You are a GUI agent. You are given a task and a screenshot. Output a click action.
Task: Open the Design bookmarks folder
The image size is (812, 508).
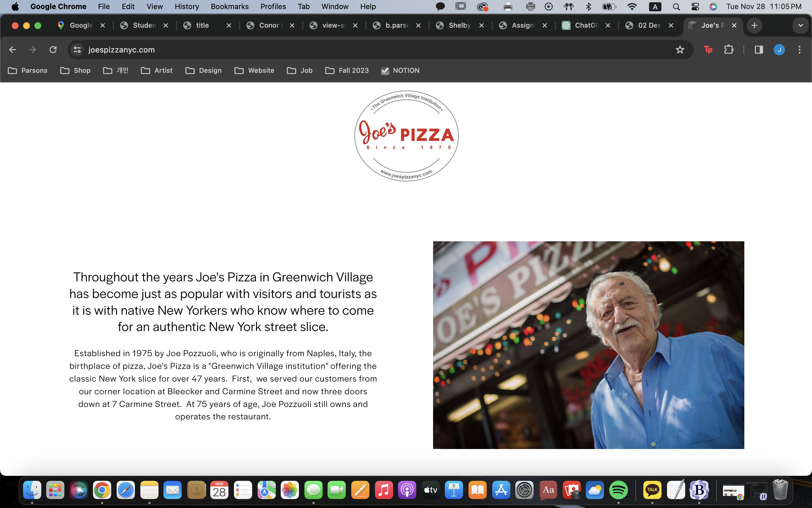point(204,71)
